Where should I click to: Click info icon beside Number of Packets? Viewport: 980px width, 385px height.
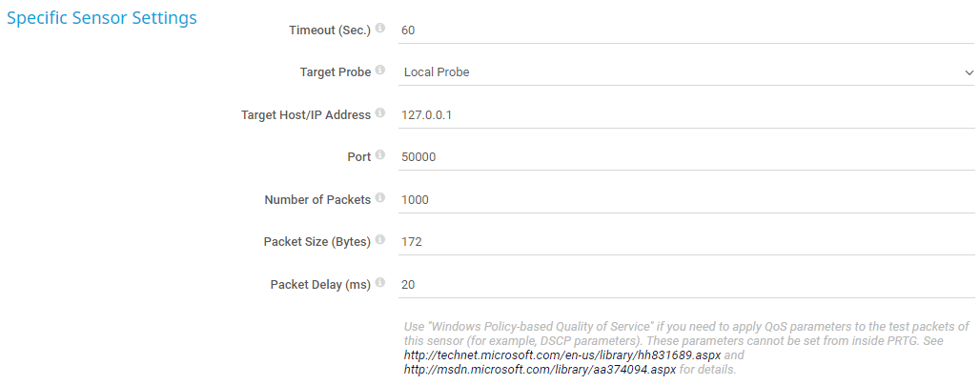tap(380, 198)
